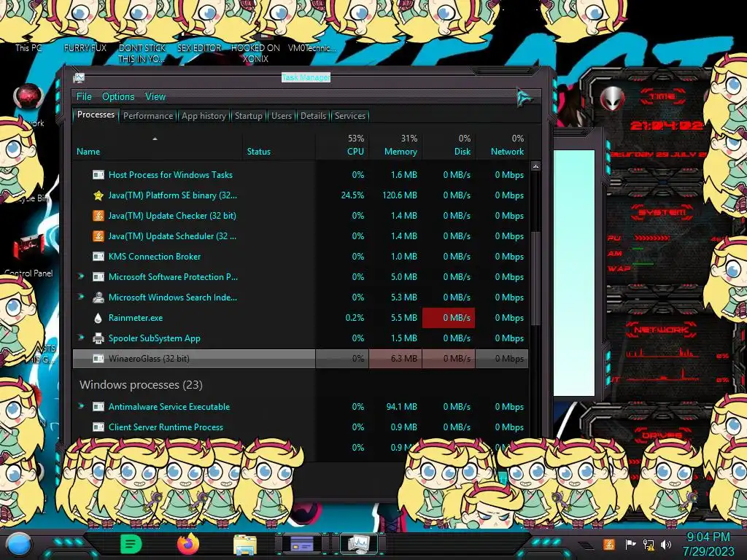Sort by CPU column header
Image resolution: width=747 pixels, height=560 pixels.
343,145
